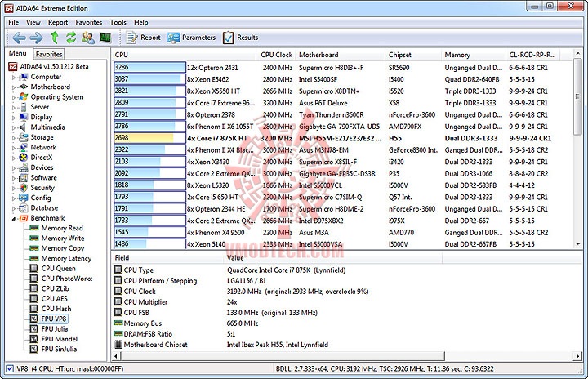Select the Devices icon in tree
Screen dimensions: 588x379
pyautogui.click(x=23, y=167)
